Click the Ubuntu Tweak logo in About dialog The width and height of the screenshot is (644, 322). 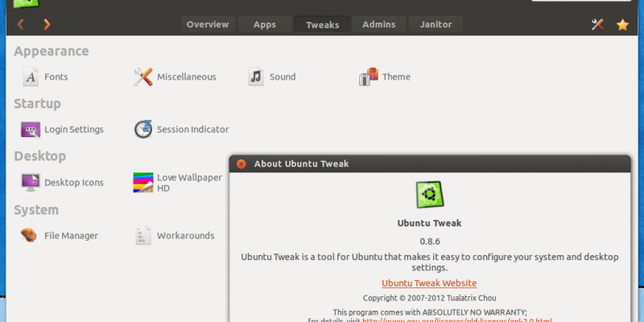click(x=430, y=195)
